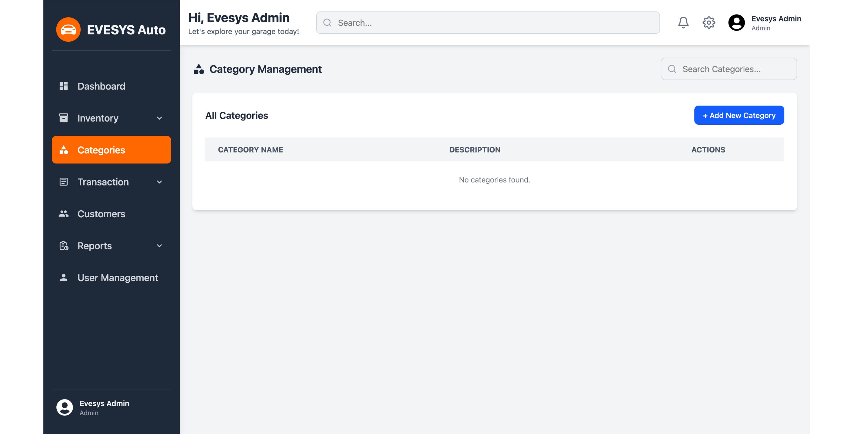Viewport: 868px width, 434px height.
Task: Click the EVESYS Auto car logo icon
Action: [68, 30]
